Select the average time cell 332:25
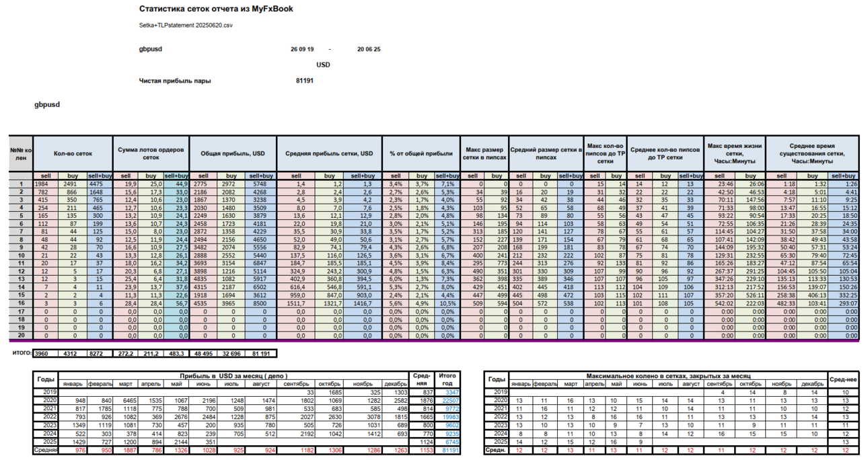Screen dimensions: 868x460 (x=844, y=295)
